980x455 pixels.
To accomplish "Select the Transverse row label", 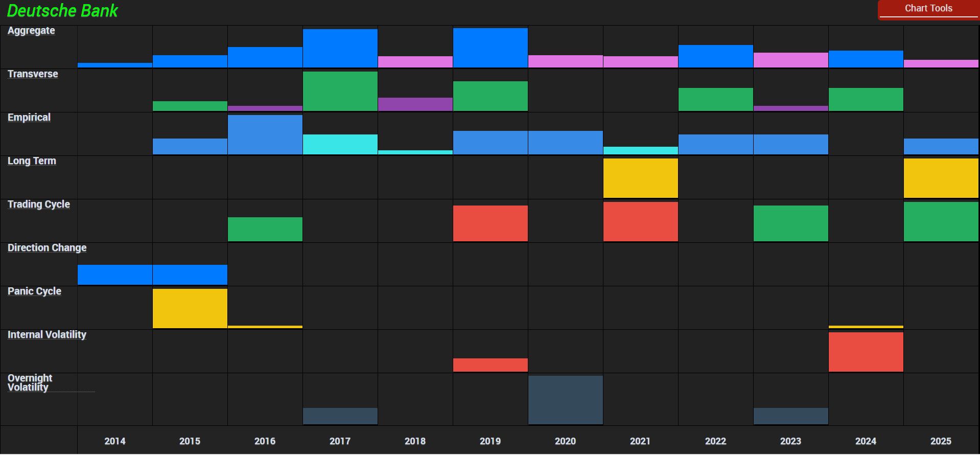I will pyautogui.click(x=33, y=74).
